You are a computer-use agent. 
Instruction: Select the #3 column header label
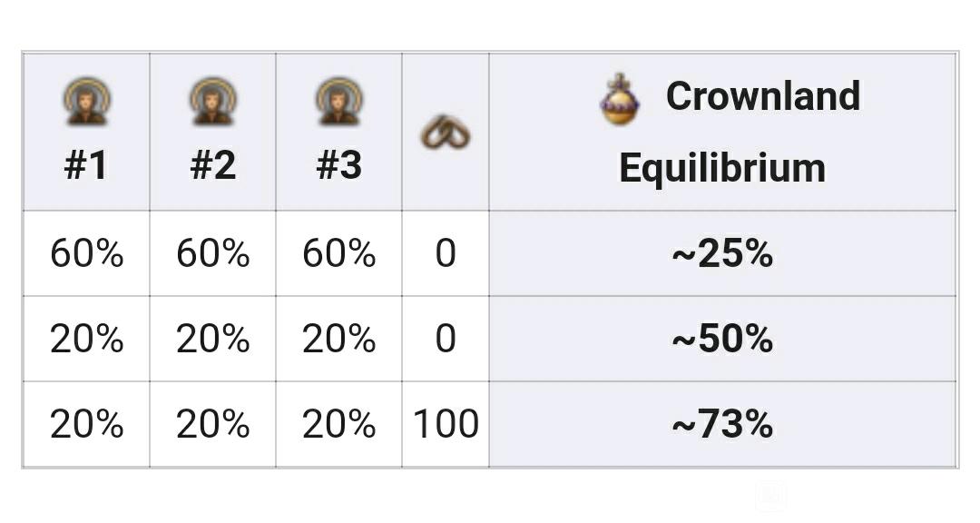point(338,166)
